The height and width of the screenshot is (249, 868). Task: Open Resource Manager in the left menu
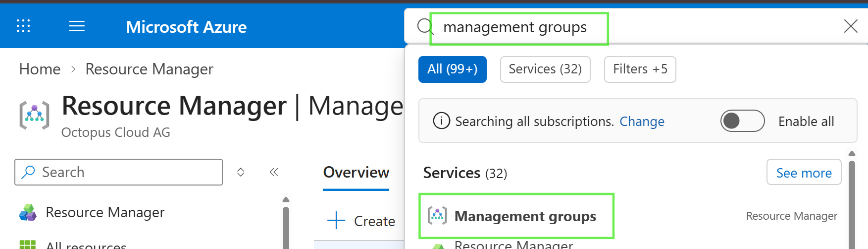coord(105,212)
